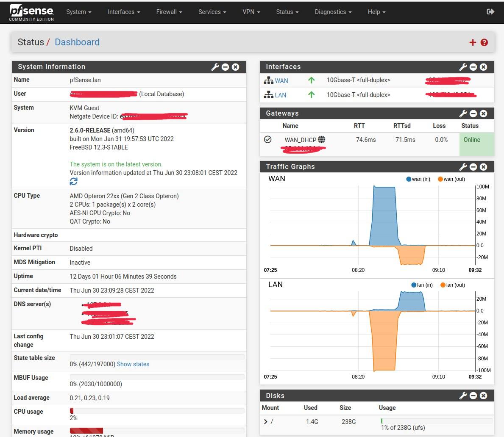Open the WAN interface link
Image resolution: width=504 pixels, height=437 pixels.
(281, 80)
